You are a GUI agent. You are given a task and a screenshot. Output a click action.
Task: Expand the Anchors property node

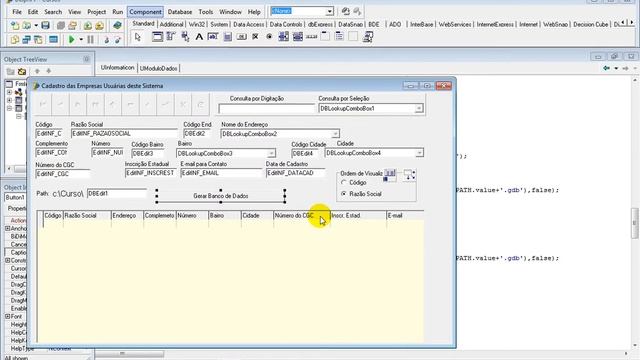[7, 229]
